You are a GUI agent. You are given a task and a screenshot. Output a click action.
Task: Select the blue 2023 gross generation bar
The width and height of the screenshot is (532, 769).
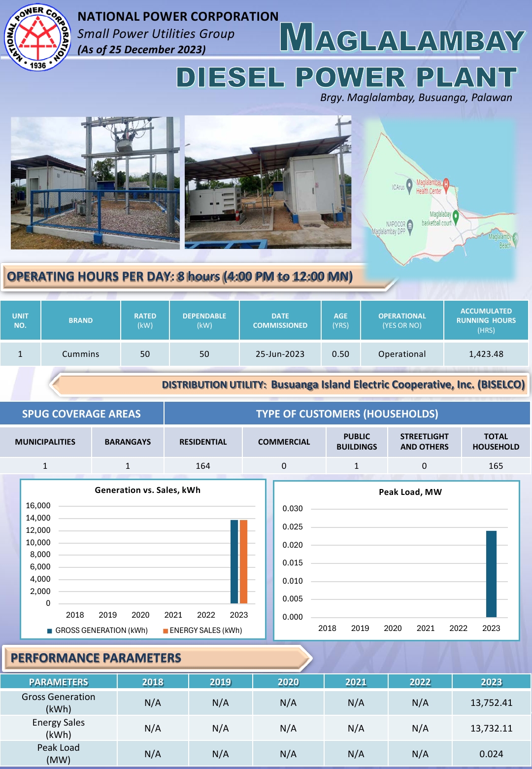(x=234, y=561)
